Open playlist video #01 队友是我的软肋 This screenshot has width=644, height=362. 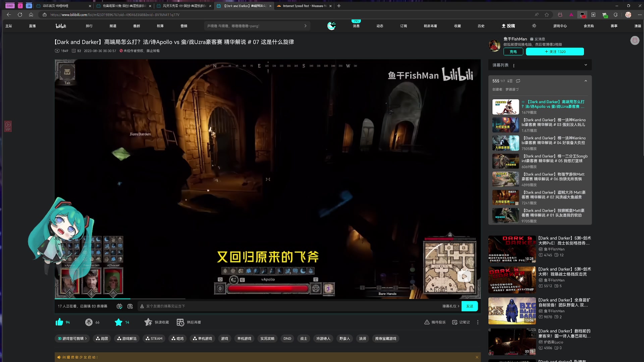[540, 215]
